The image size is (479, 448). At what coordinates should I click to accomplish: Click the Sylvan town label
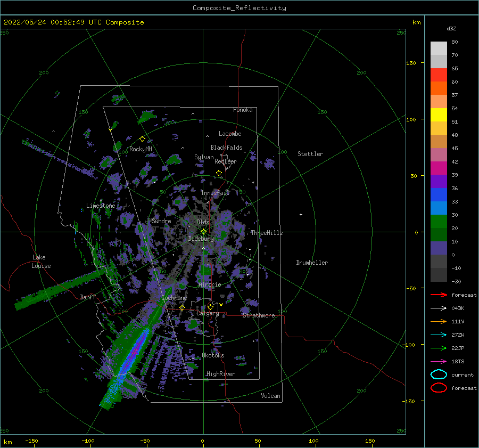point(204,157)
